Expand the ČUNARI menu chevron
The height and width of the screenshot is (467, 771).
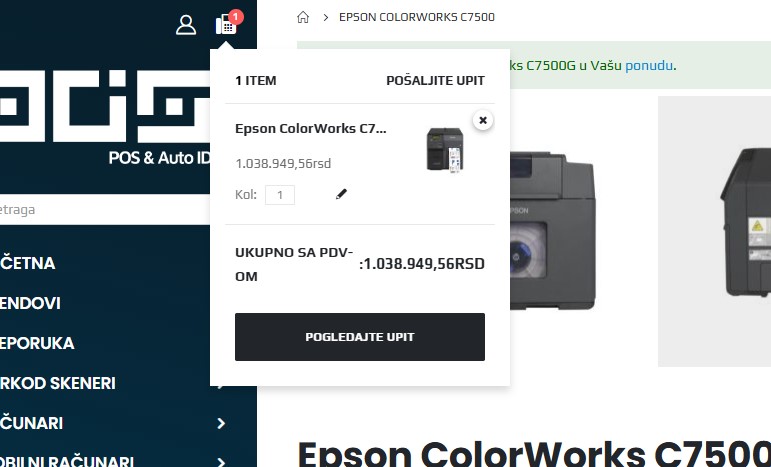coord(221,423)
